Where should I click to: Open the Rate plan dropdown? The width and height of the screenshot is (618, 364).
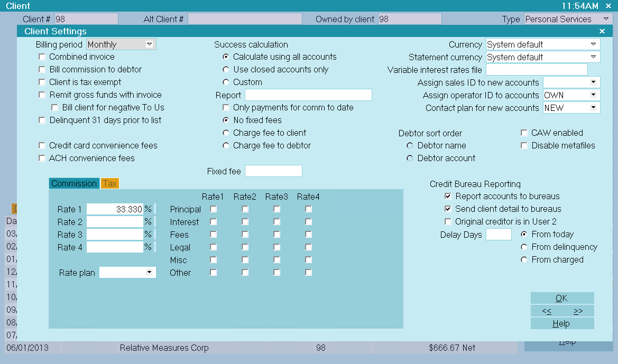click(x=149, y=272)
